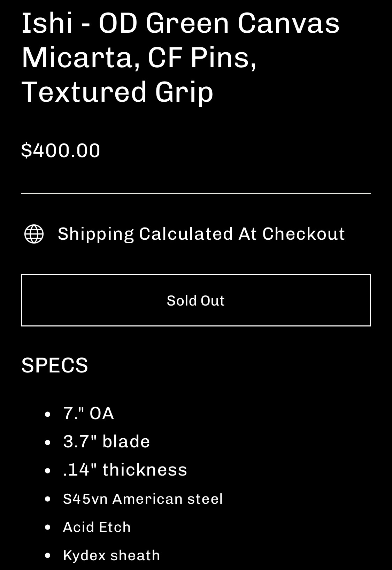392x570 pixels.
Task: Click the "Textured Grip" title line
Action: pos(117,92)
